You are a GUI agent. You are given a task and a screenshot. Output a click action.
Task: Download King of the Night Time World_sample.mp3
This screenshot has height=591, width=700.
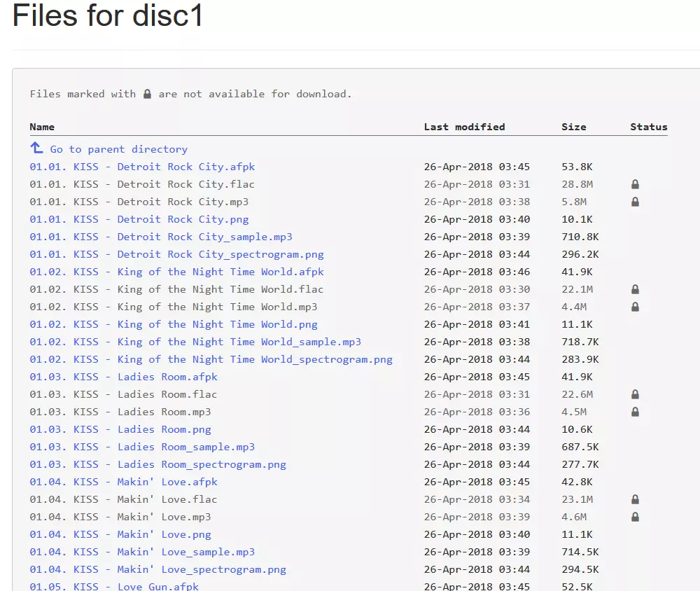coord(195,342)
